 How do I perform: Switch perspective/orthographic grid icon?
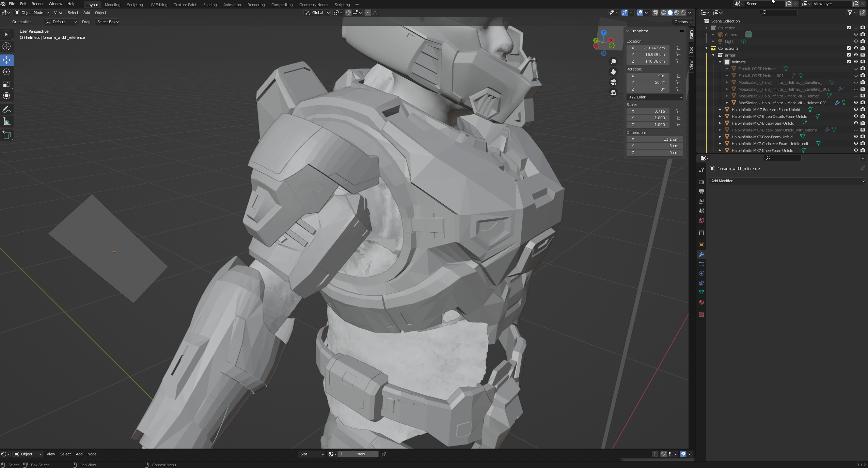[x=613, y=92]
